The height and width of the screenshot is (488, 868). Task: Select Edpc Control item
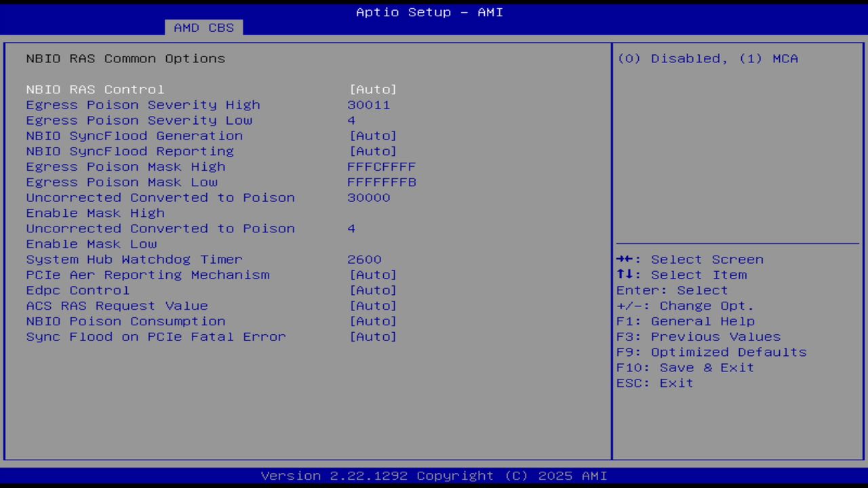(78, 290)
